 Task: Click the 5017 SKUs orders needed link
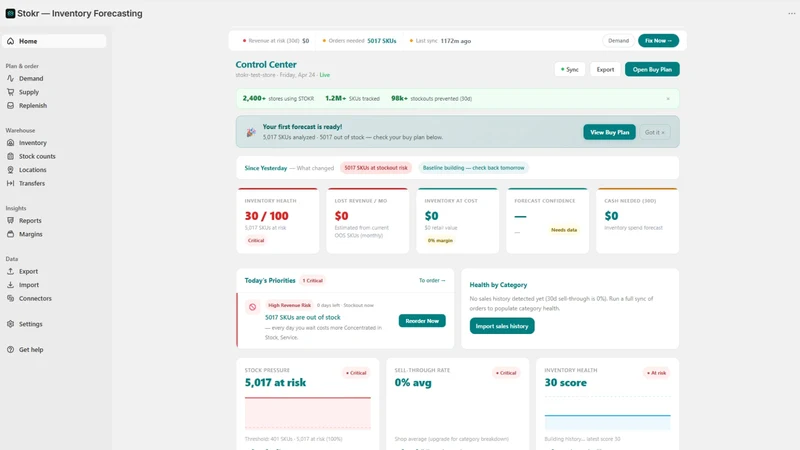coord(382,41)
